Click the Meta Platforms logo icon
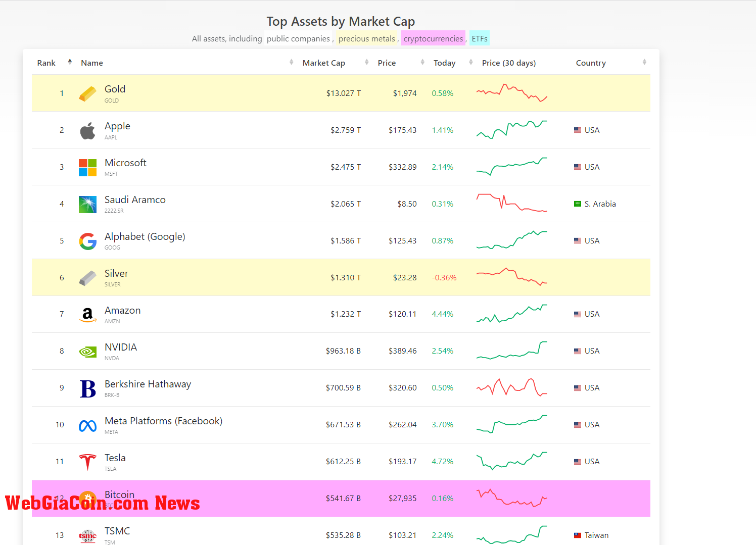Viewport: 756px width, 545px height. (88, 426)
